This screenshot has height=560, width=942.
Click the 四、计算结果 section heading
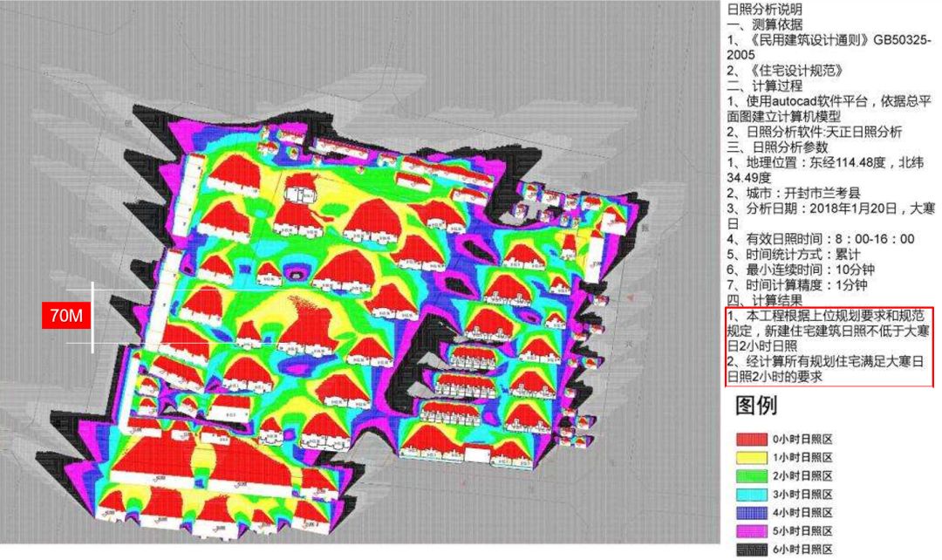point(764,300)
